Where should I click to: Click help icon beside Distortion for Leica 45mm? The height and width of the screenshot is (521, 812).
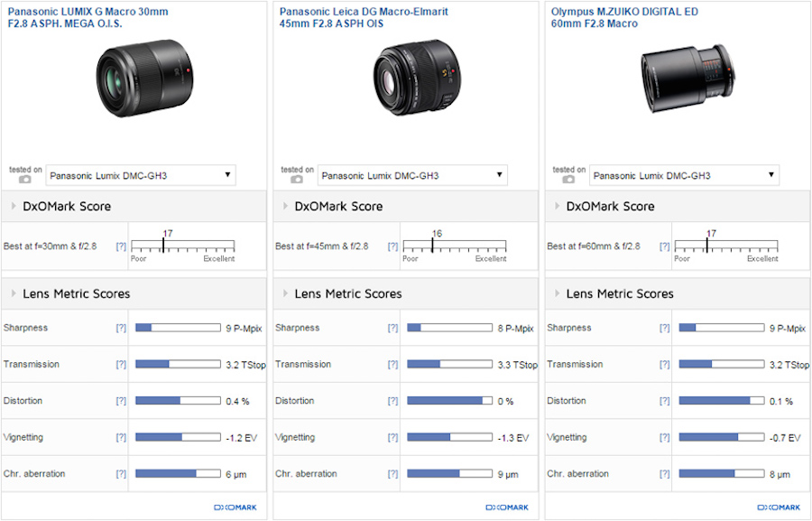(392, 401)
